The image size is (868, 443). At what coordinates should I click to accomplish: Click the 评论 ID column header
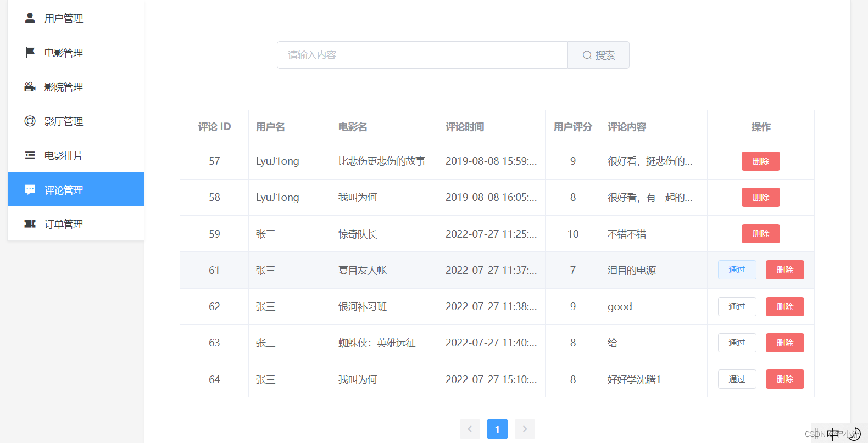(x=214, y=127)
